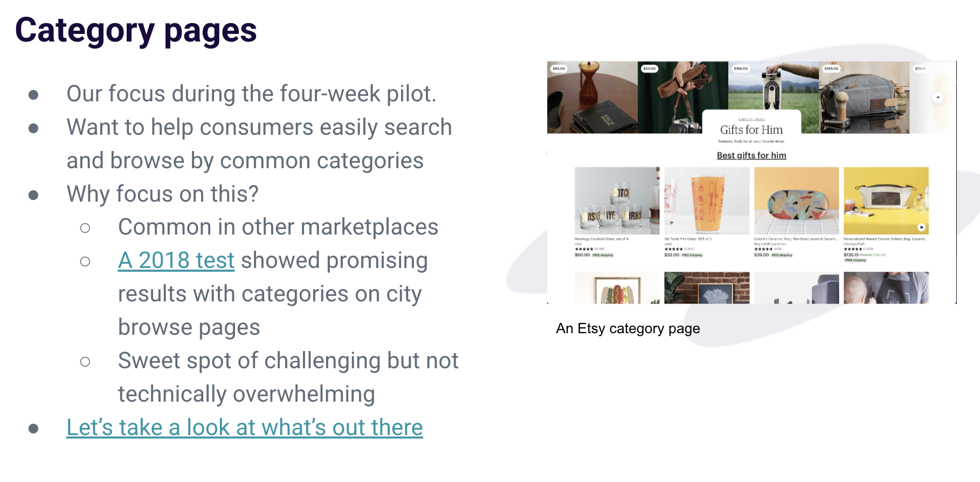The height and width of the screenshot is (482, 980).
Task: Click the 'Best gifts for him' heading link
Action: point(751,155)
